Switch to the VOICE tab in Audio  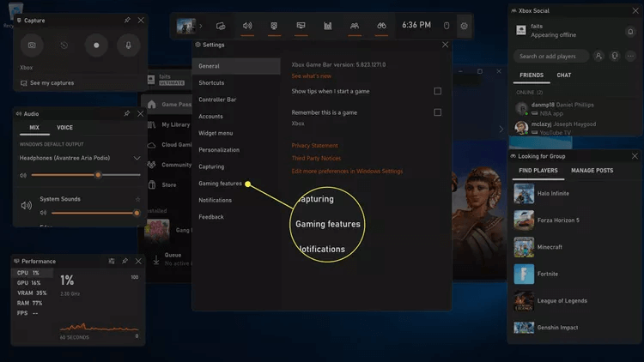64,128
